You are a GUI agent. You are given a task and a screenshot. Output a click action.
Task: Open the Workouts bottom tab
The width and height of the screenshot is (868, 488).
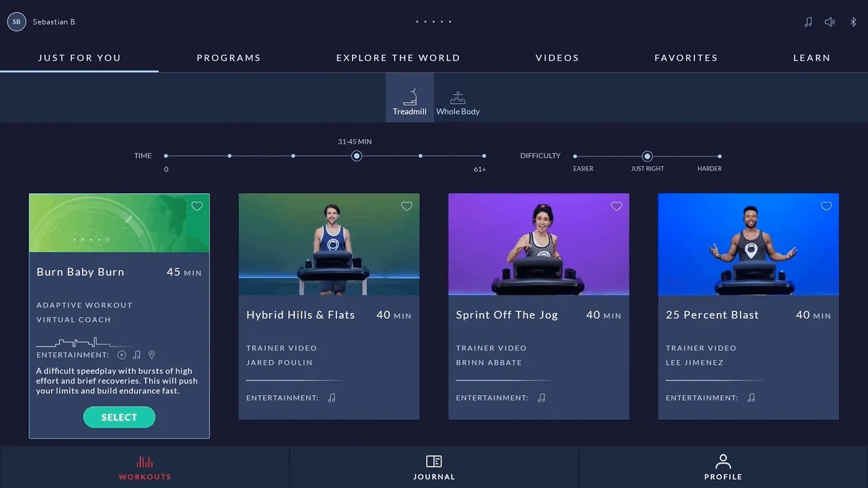[x=144, y=467]
